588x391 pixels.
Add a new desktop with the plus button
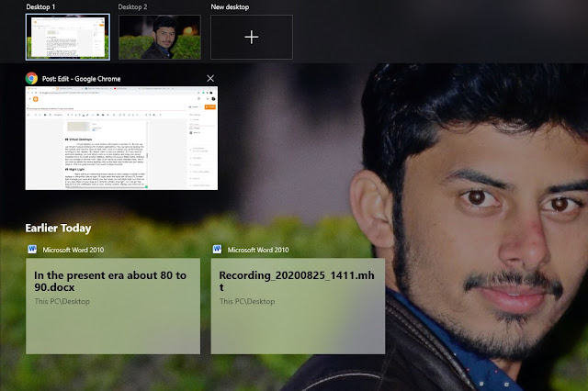(x=252, y=37)
